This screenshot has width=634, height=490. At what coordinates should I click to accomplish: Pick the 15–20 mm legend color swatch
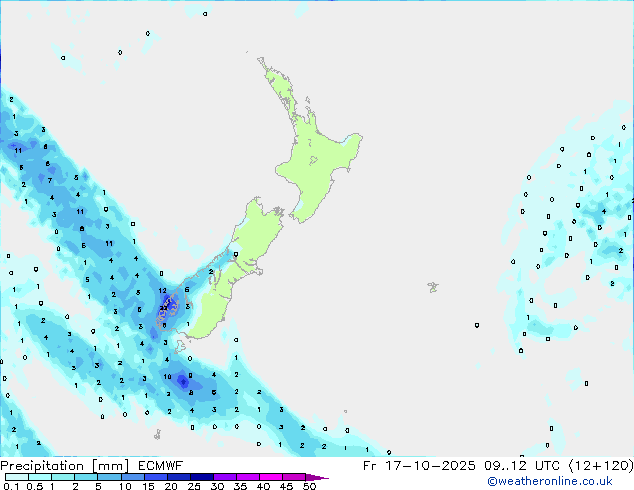pos(156,477)
